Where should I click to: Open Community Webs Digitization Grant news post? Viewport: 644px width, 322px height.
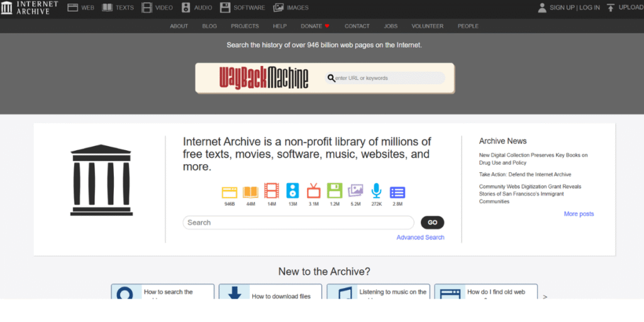tap(530, 194)
